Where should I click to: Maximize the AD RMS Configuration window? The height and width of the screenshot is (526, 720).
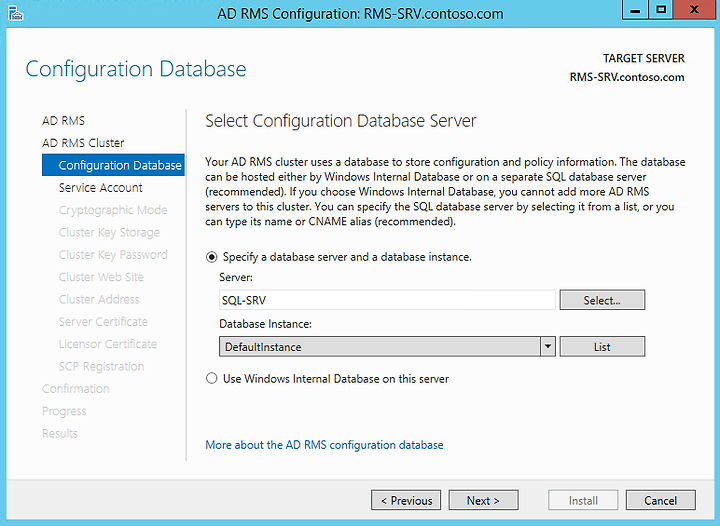point(661,10)
